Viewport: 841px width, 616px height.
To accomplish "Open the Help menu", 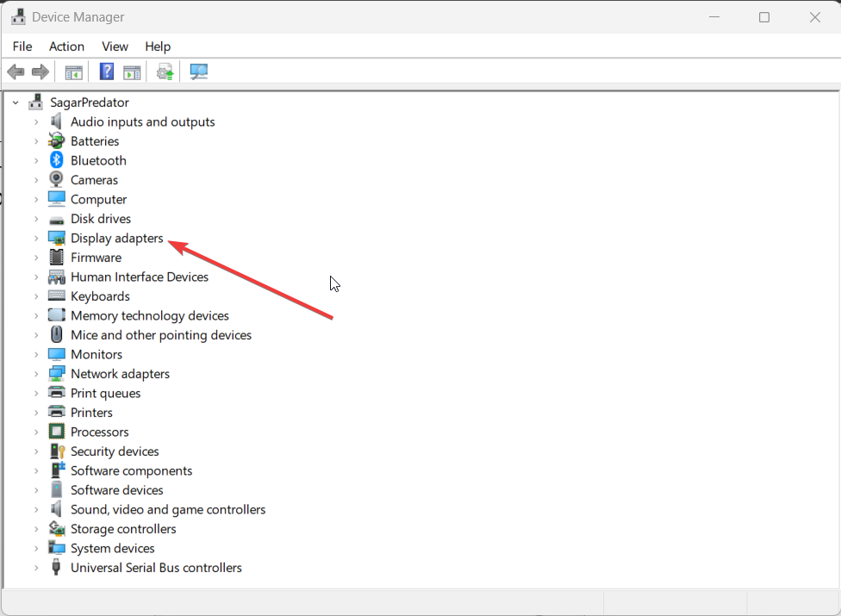I will coord(158,47).
